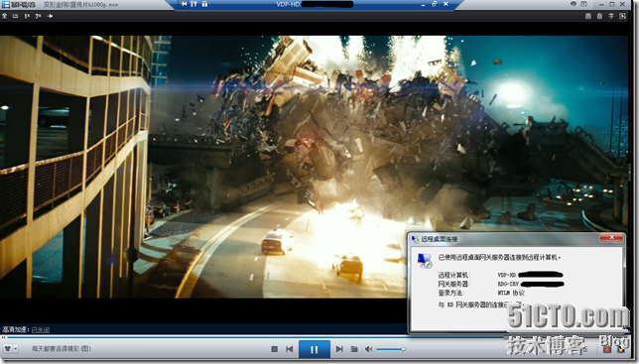Viewport: 639px width, 364px height.
Task: Click the 网关服务器 label in dialog
Action: [x=454, y=284]
